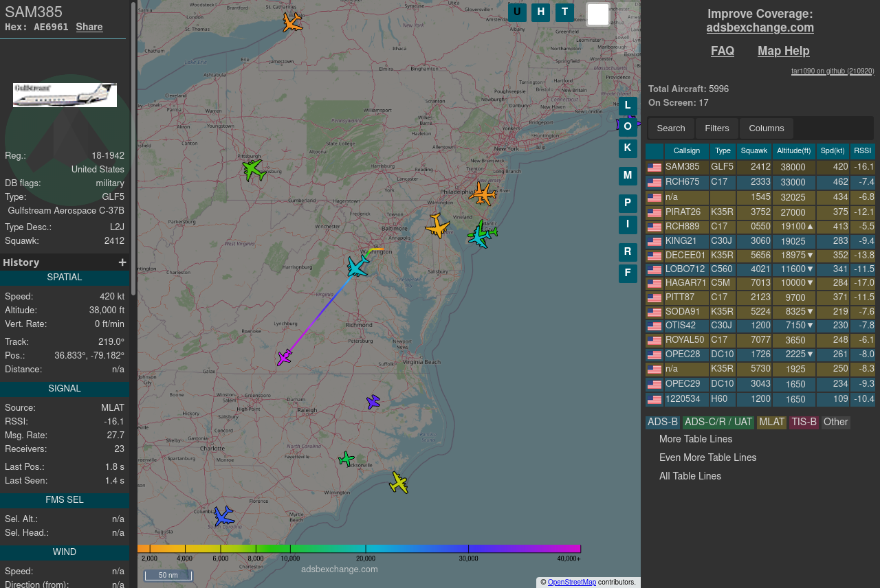Open the FAQ link
This screenshot has width=880, height=588.
(x=723, y=51)
